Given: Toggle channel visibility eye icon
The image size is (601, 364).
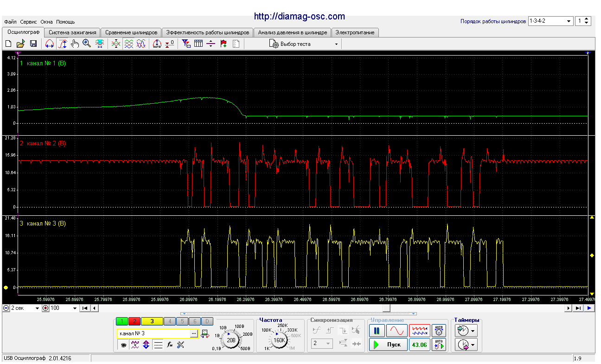Looking at the screenshot, I should tap(123, 345).
